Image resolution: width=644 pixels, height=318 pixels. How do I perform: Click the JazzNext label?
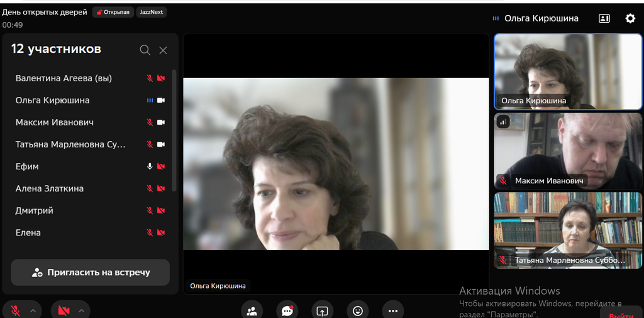[x=151, y=12]
